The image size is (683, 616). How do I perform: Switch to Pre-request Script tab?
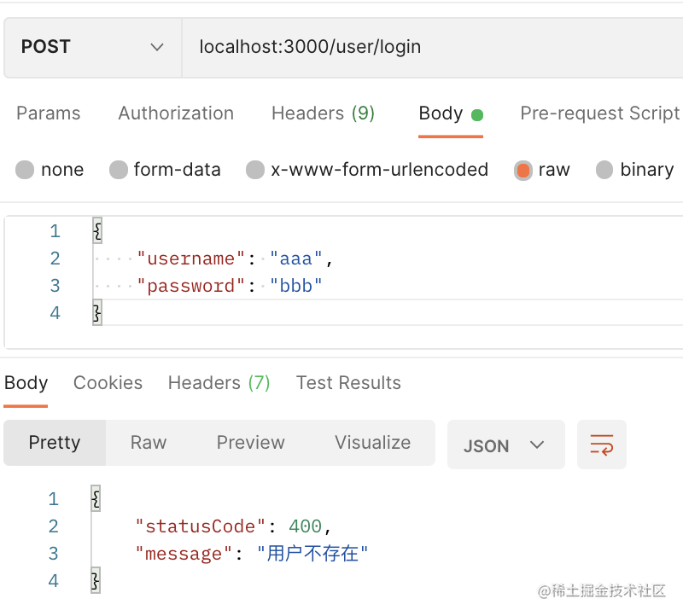(x=599, y=113)
